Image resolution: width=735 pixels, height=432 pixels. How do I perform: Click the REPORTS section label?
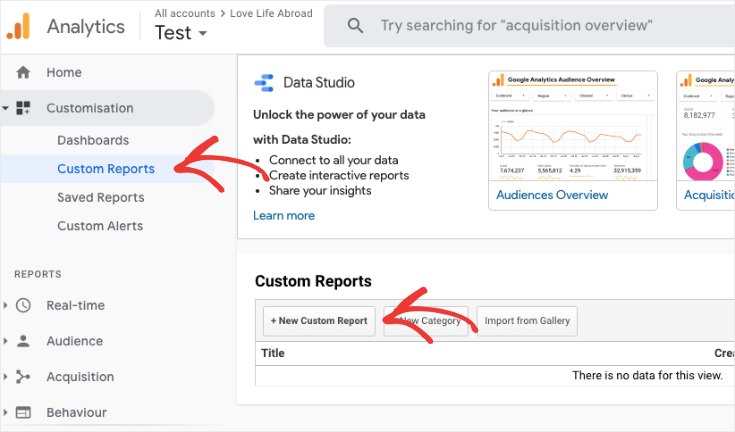tap(38, 274)
